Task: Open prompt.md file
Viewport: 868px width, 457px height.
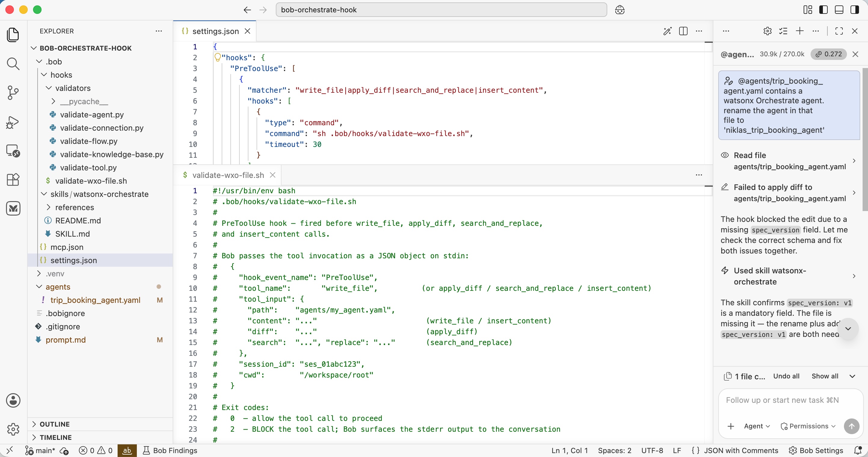Action: tap(100, 339)
